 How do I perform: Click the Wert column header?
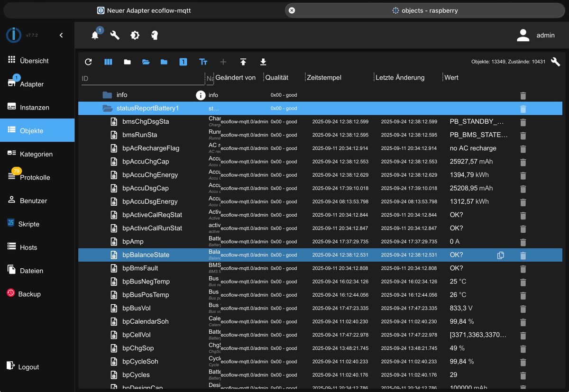pyautogui.click(x=451, y=77)
